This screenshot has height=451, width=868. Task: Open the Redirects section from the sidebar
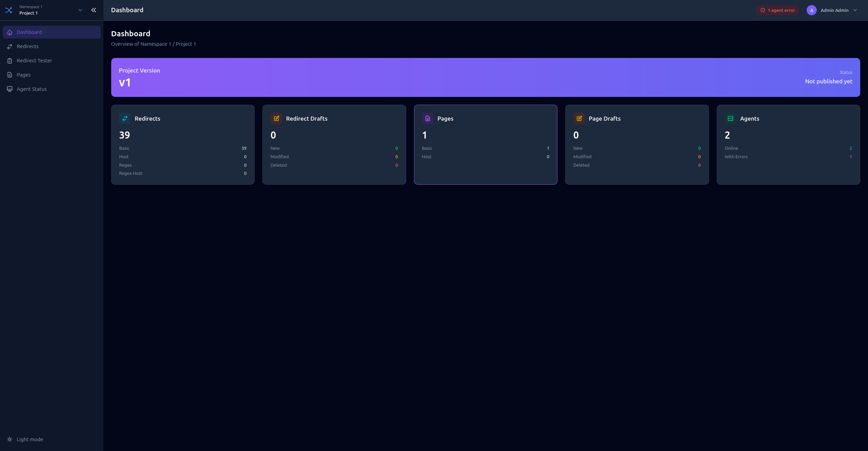(28, 46)
